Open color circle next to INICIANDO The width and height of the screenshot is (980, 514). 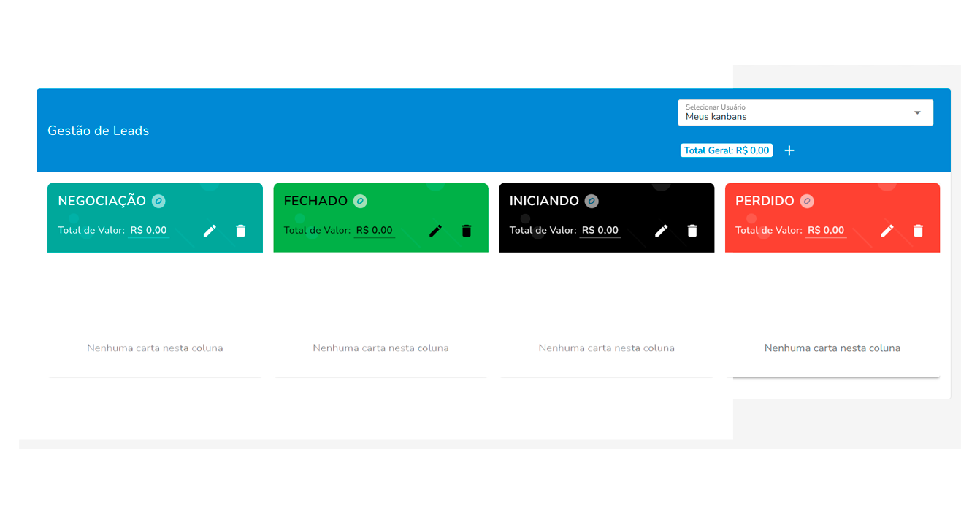coord(592,201)
